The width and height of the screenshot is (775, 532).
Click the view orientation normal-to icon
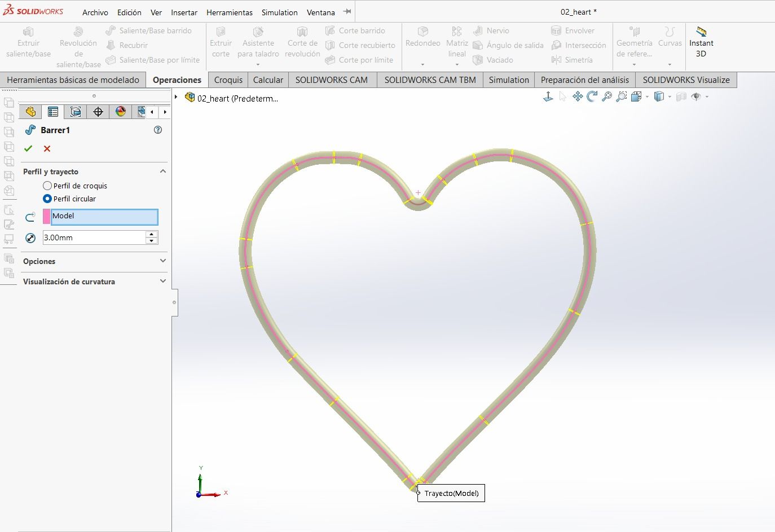[548, 97]
